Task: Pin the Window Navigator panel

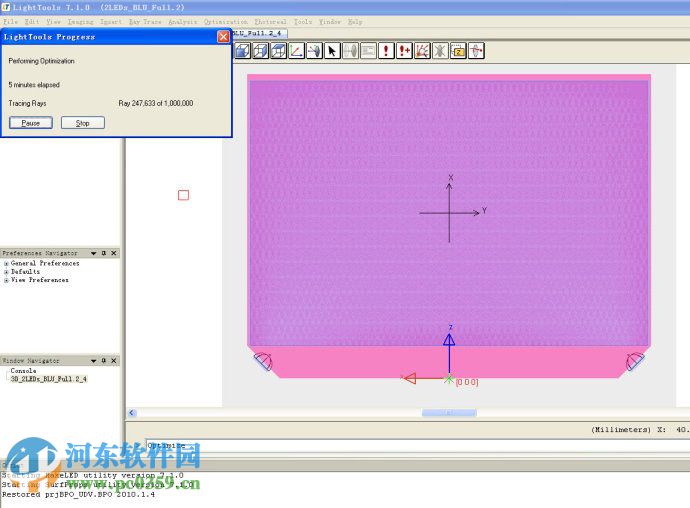Action: point(104,361)
